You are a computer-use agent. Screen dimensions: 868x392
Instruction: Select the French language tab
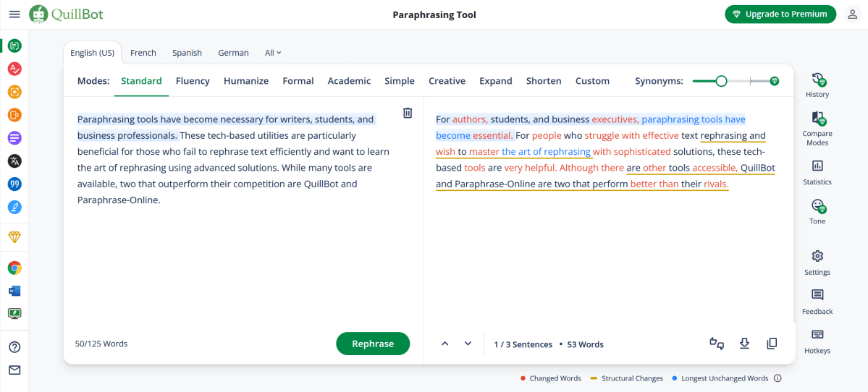point(143,53)
